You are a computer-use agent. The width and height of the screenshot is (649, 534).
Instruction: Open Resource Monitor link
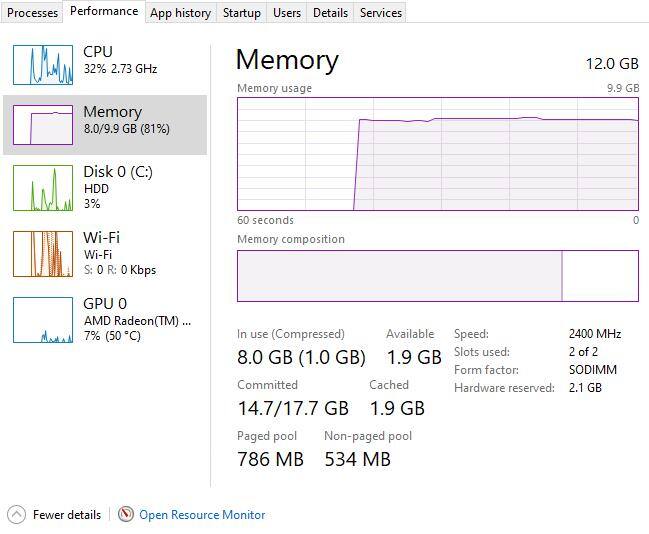202,515
